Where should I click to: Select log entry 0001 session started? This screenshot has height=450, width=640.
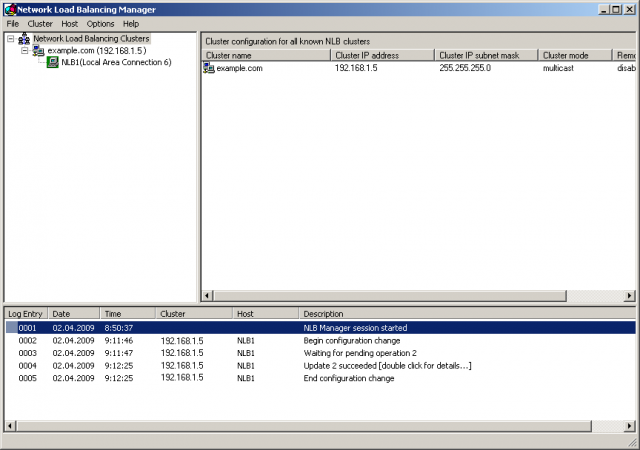pos(320,328)
